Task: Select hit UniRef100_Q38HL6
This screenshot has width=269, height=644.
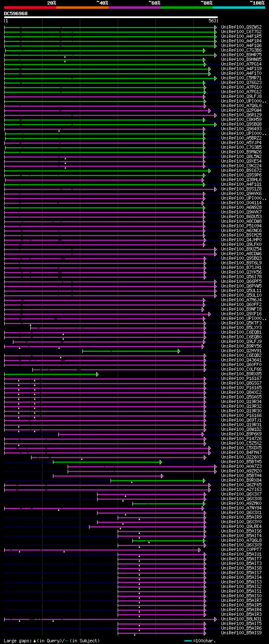Action: (241, 179)
